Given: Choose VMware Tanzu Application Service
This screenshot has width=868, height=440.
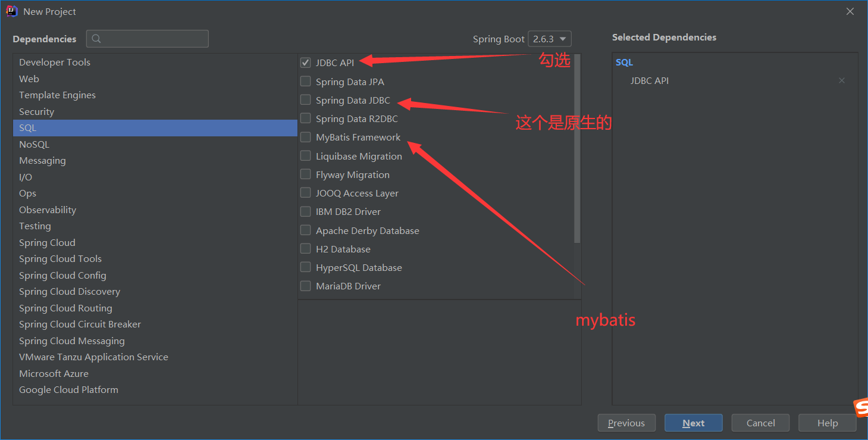Looking at the screenshot, I should (x=155, y=357).
